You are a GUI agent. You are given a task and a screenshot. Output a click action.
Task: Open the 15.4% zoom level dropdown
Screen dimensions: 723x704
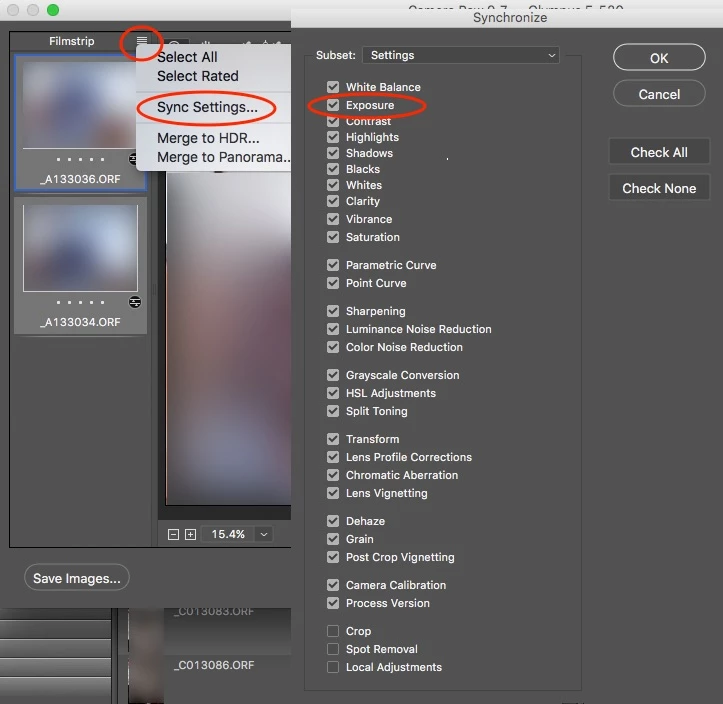coord(264,534)
